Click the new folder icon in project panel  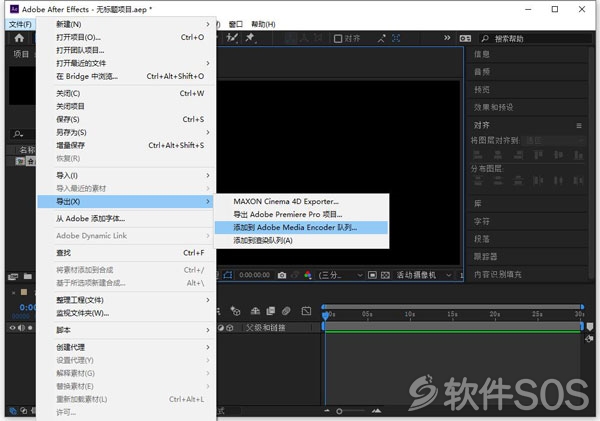pyautogui.click(x=28, y=276)
